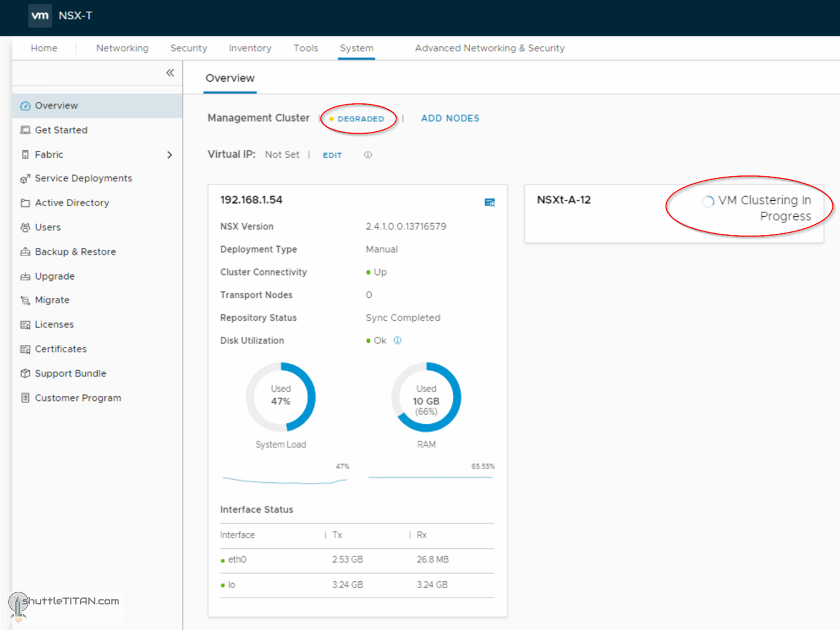Click the Support Bundle package icon

tap(25, 373)
